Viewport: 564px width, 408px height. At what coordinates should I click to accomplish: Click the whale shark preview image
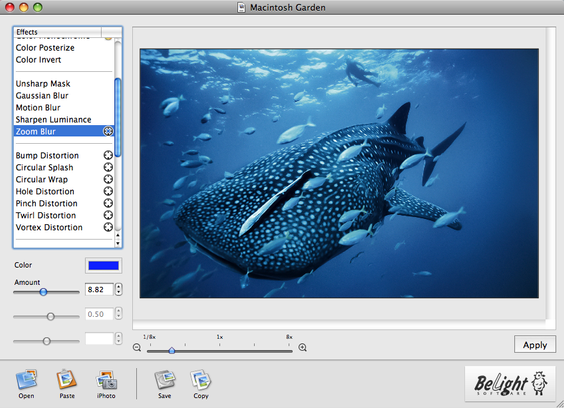[339, 173]
